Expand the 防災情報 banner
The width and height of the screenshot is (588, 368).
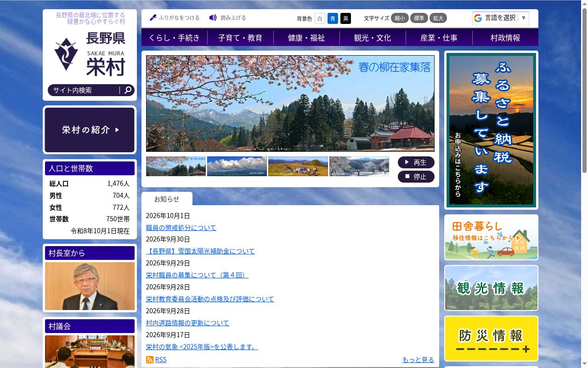coord(491,339)
